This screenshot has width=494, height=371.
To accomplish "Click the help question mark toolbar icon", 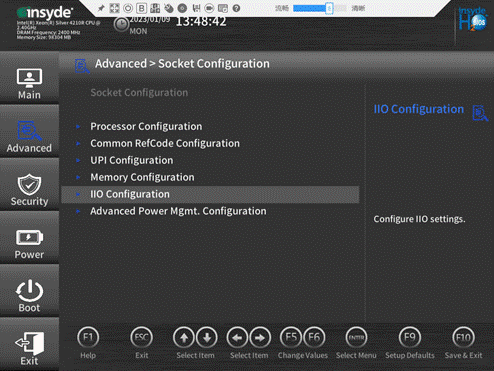I will click(236, 8).
